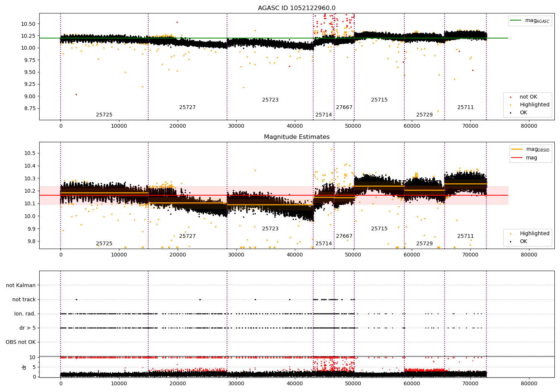560x392 pixels.
Task: Click label 25725 in the AGASC ID plot
Action: (104, 115)
